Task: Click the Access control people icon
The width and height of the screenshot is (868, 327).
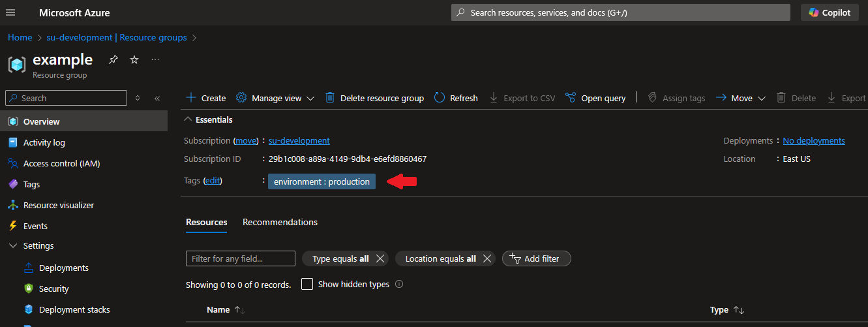Action: tap(12, 163)
